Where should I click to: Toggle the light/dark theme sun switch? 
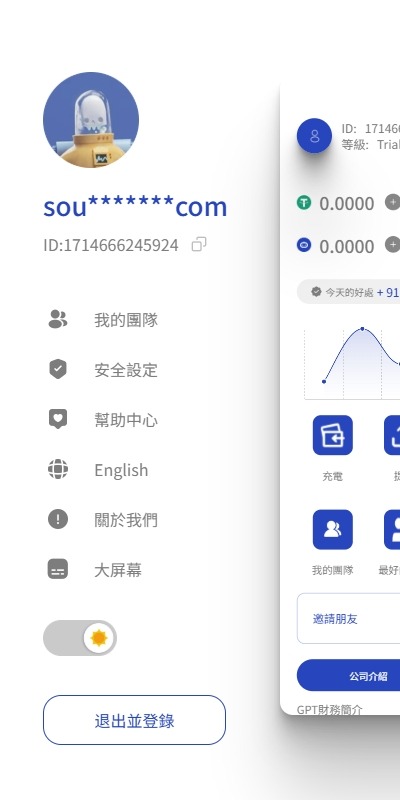80,638
